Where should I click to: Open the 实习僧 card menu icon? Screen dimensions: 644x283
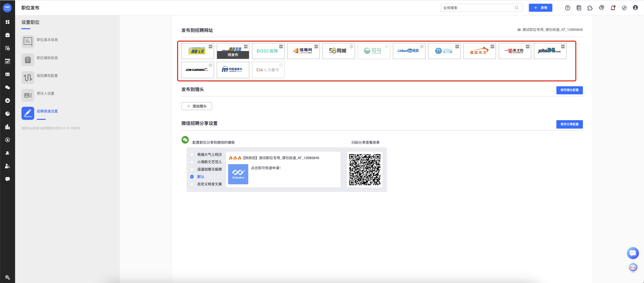457,46
